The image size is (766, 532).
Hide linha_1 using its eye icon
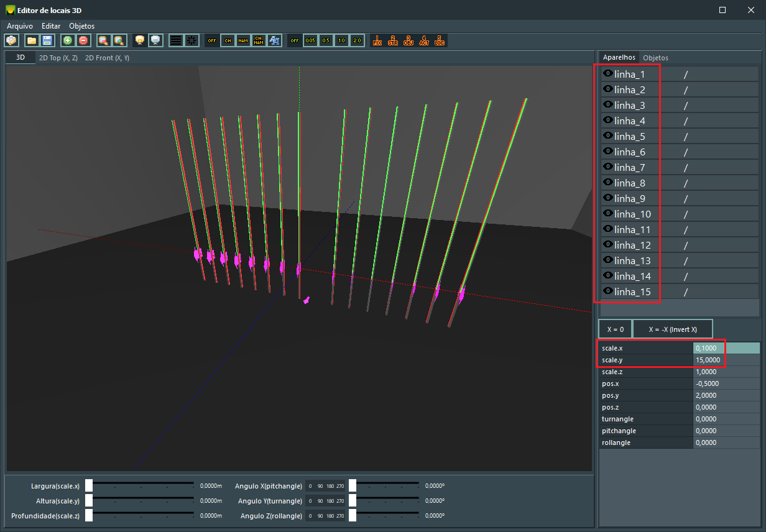(x=607, y=73)
